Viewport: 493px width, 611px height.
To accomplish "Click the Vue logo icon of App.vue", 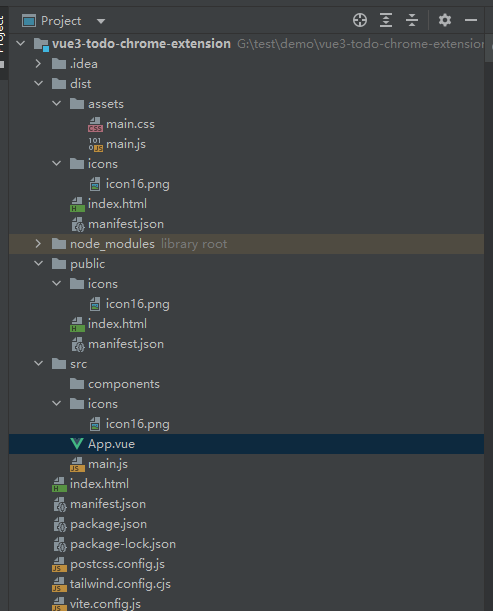I will [77, 444].
